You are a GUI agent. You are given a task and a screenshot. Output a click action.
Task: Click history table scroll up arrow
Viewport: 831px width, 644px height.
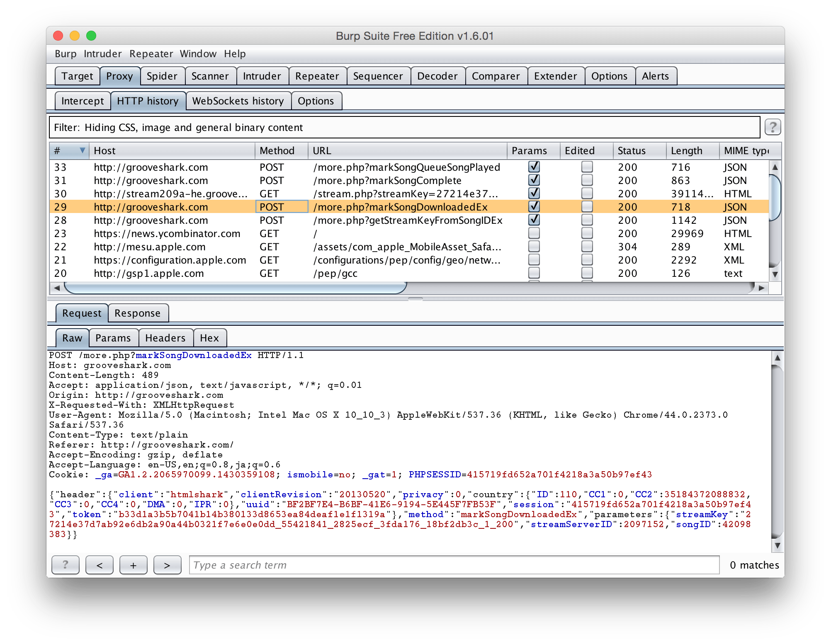pos(775,167)
